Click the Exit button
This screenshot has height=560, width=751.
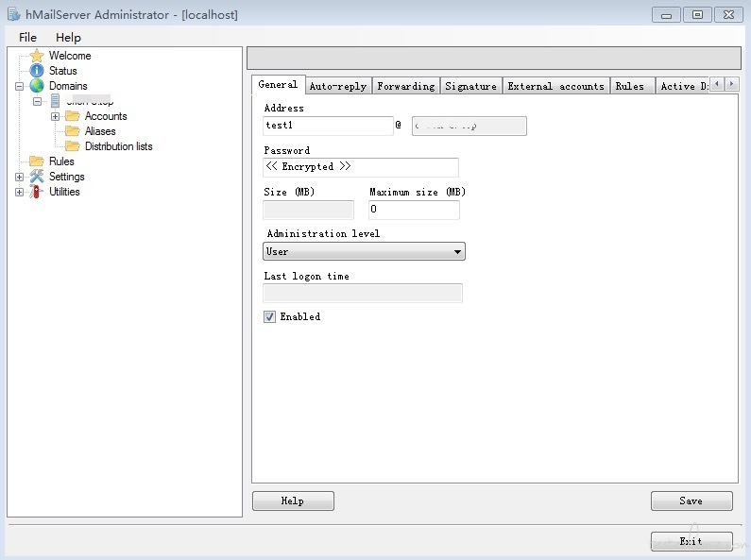pyautogui.click(x=691, y=541)
